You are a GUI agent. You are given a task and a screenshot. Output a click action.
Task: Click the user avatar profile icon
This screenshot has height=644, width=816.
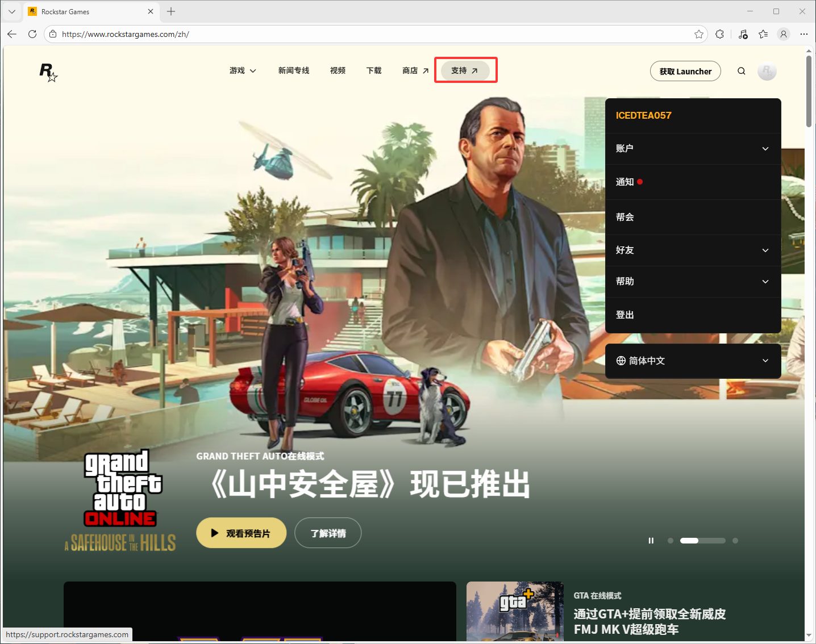[x=767, y=71]
